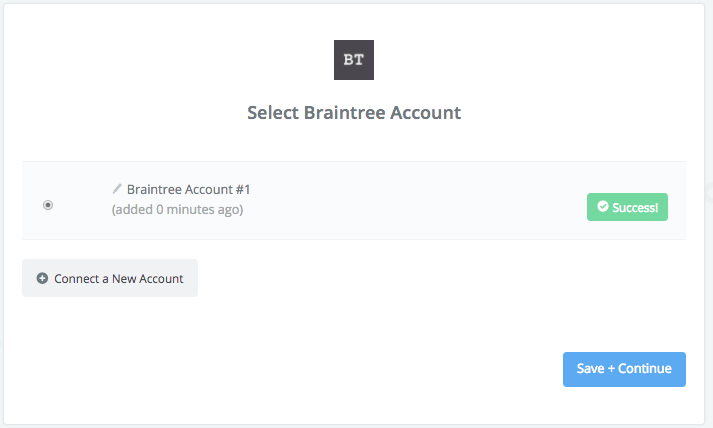Click the "(added 0 minutes ago)" text
The height and width of the screenshot is (428, 713).
point(177,210)
